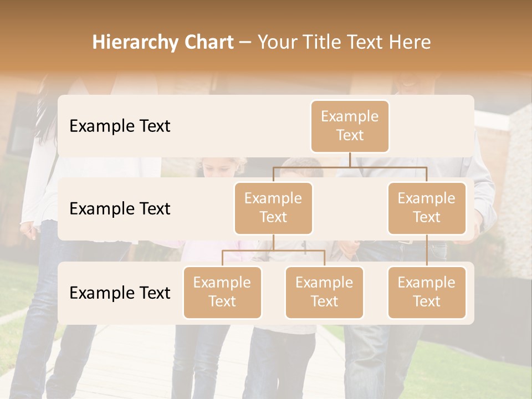
Task: Select the "Your Title Text Here" subtitle text
Action: click(344, 42)
